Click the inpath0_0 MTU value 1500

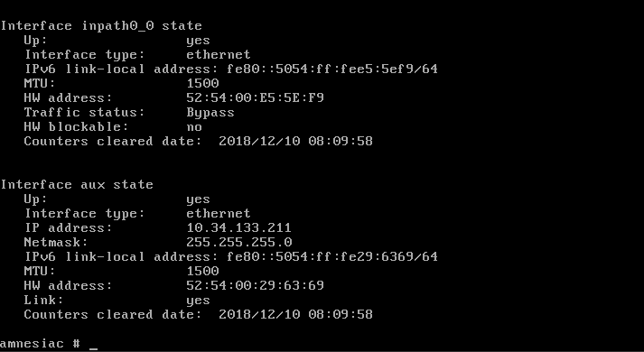click(x=202, y=83)
